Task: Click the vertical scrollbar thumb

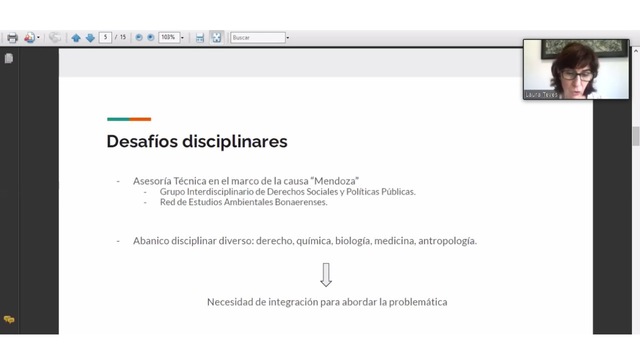Action: click(636, 136)
